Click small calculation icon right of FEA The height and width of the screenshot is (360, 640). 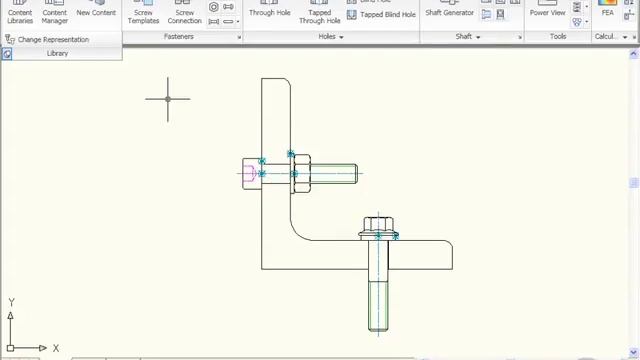tap(629, 16)
